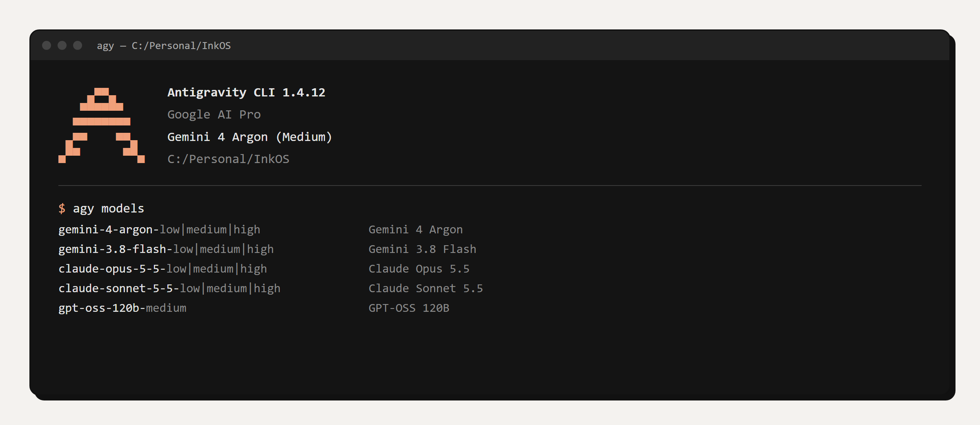Click the "C:/Personal/InkOS" path beside the logo

coord(228,159)
